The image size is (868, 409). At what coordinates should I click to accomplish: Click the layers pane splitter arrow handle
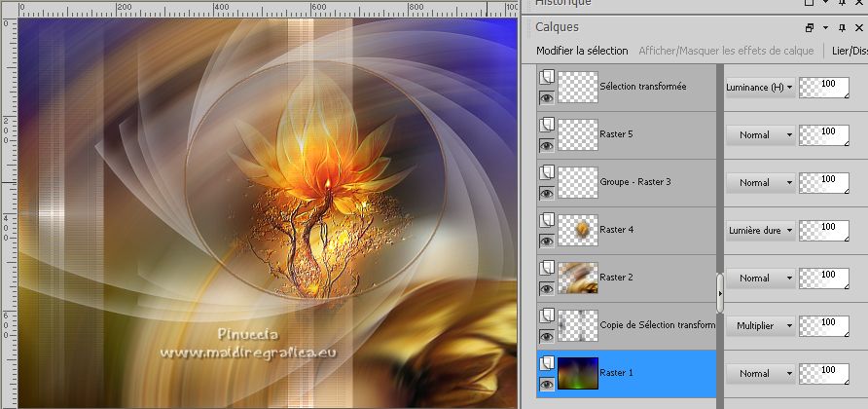click(720, 293)
